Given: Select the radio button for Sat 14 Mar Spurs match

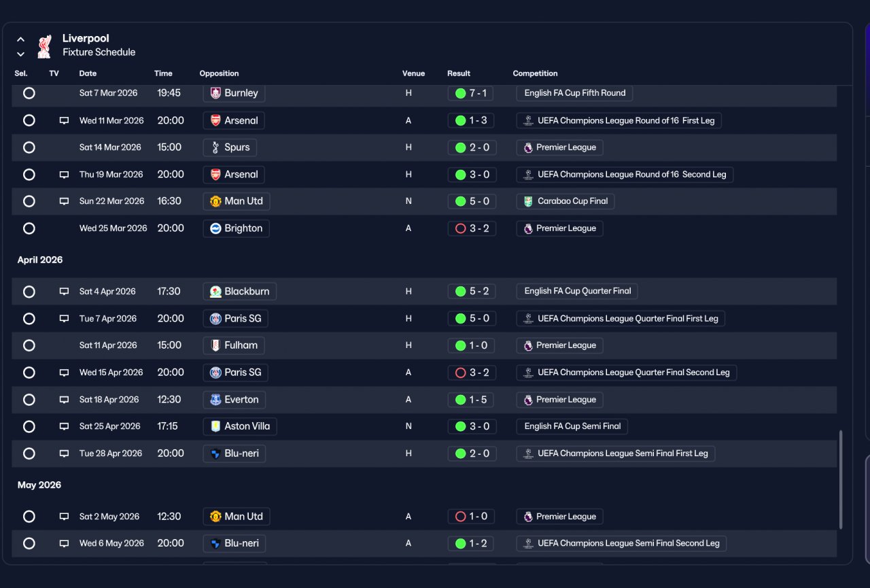Looking at the screenshot, I should pos(29,148).
